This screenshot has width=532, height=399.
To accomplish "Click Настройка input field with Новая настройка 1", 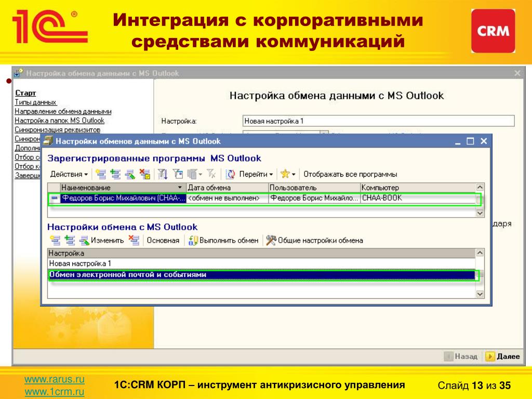I will [379, 121].
